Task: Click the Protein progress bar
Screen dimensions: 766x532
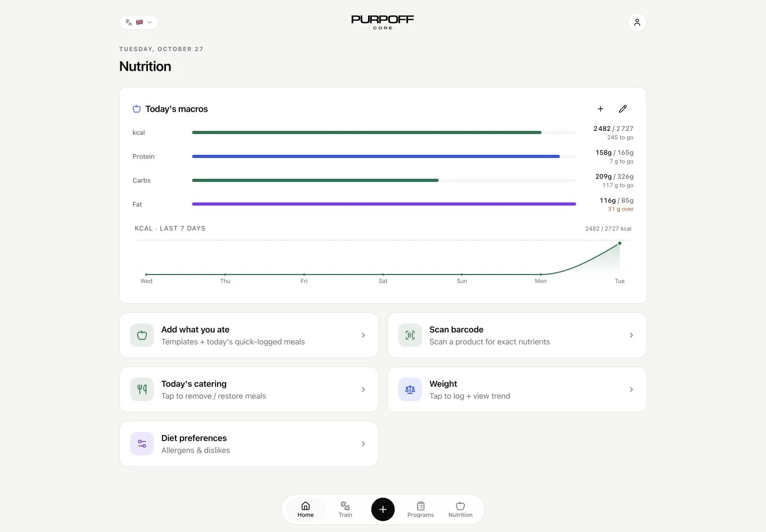Action: click(384, 156)
